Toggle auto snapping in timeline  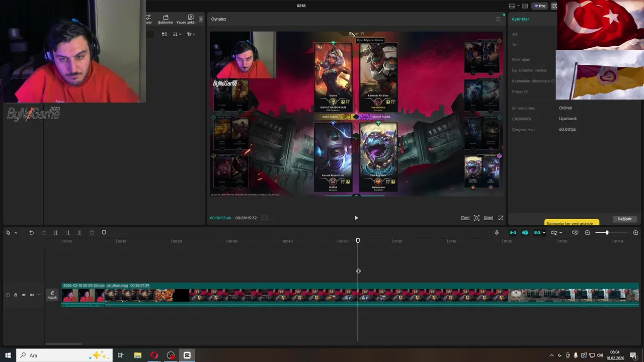pos(525,233)
